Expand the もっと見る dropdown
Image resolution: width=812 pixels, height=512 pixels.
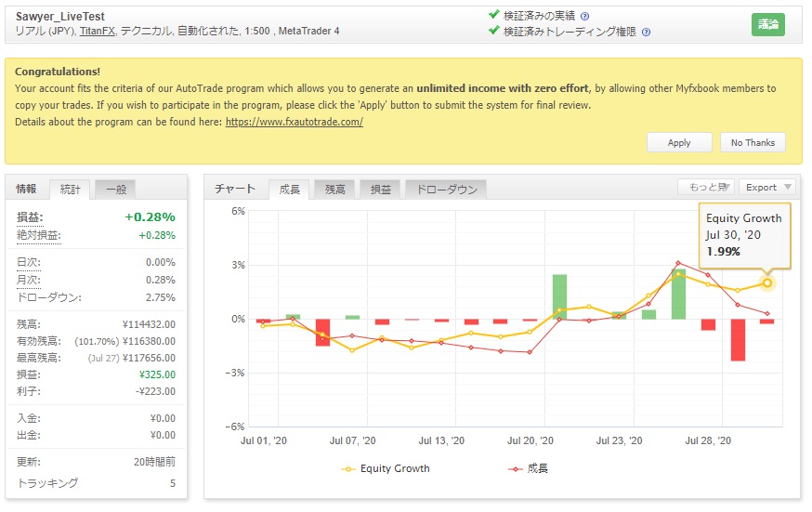click(706, 187)
